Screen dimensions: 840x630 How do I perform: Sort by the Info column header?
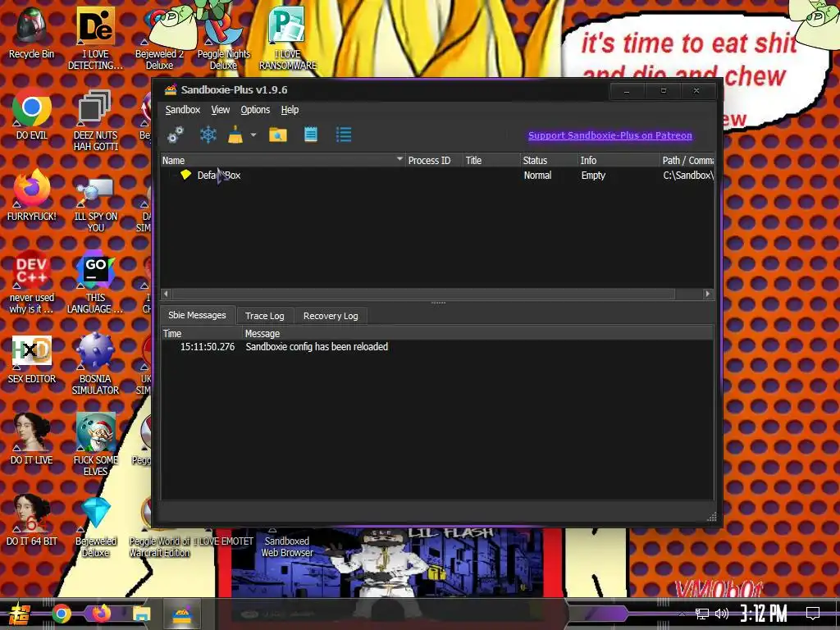tap(619, 160)
